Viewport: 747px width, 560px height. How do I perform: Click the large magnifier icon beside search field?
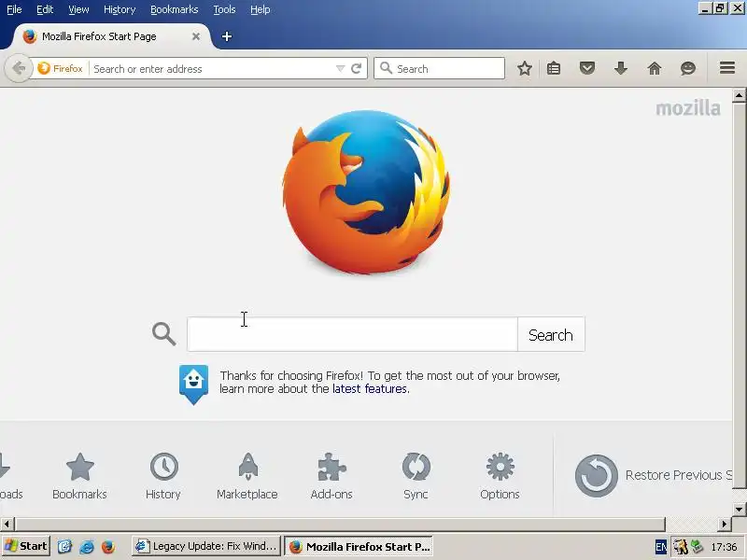(x=164, y=334)
